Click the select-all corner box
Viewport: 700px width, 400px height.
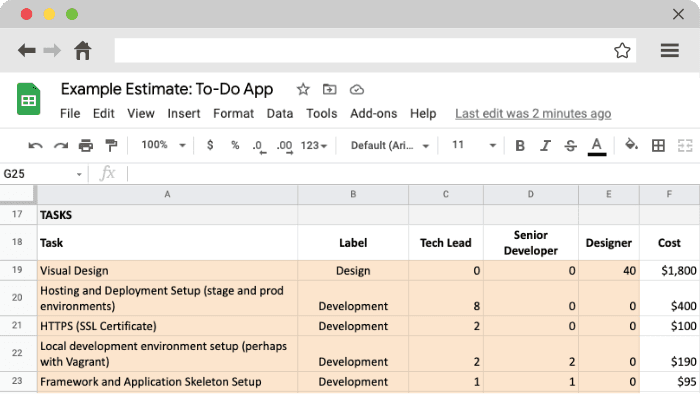pos(17,195)
